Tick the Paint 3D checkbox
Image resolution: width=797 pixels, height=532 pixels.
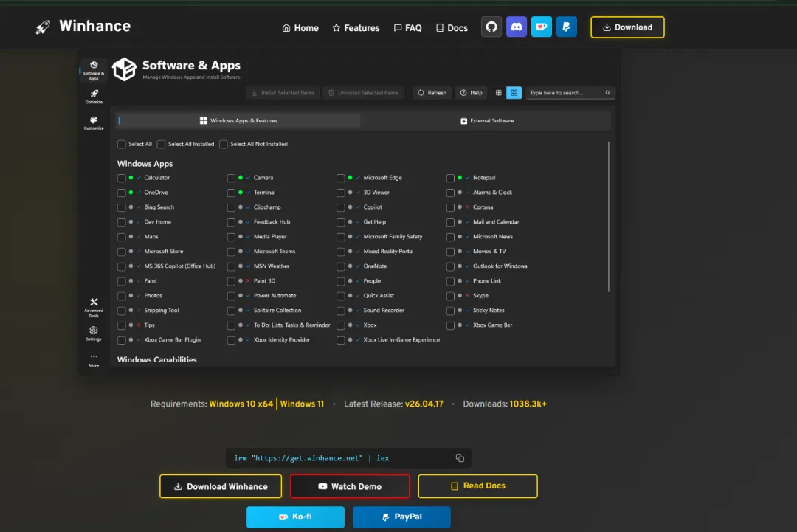pos(231,281)
